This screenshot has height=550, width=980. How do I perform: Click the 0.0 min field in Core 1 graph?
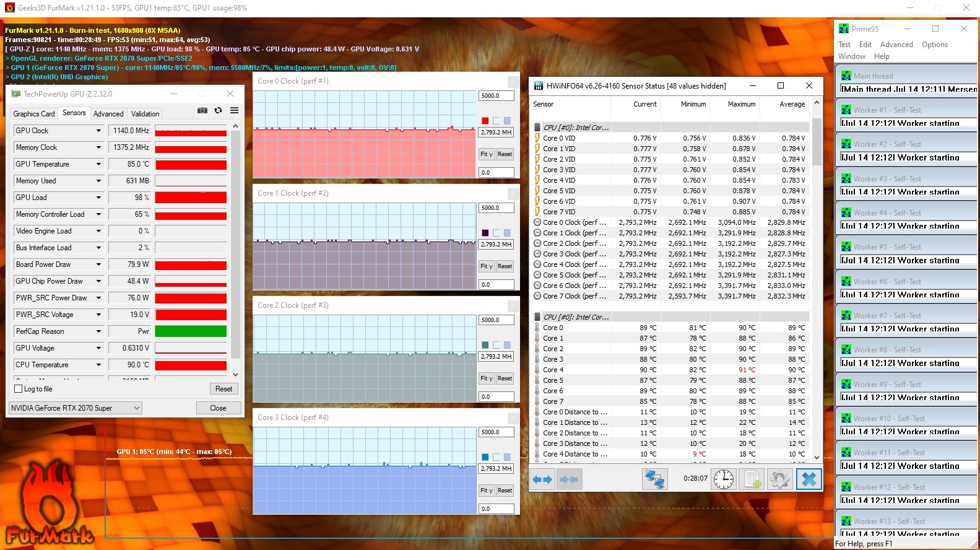[x=497, y=285]
